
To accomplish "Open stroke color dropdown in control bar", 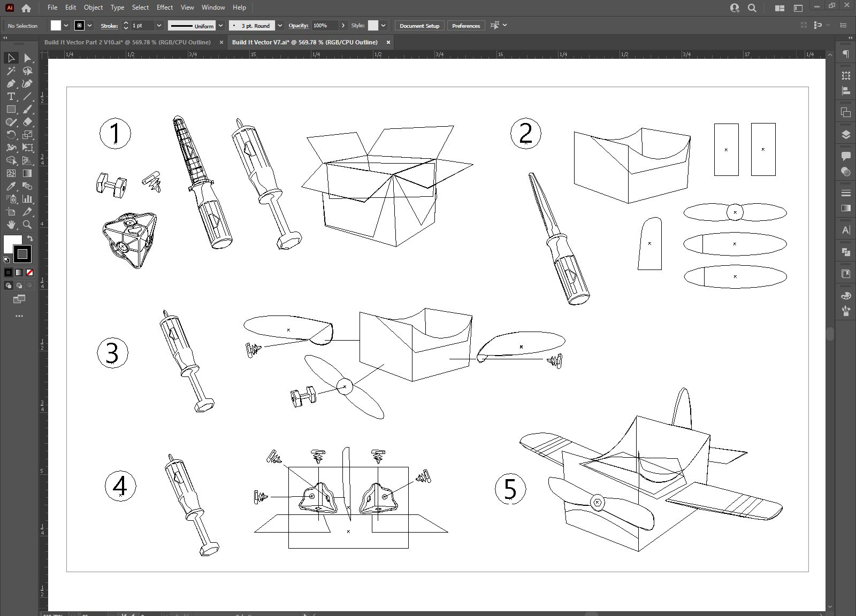I will coord(90,26).
